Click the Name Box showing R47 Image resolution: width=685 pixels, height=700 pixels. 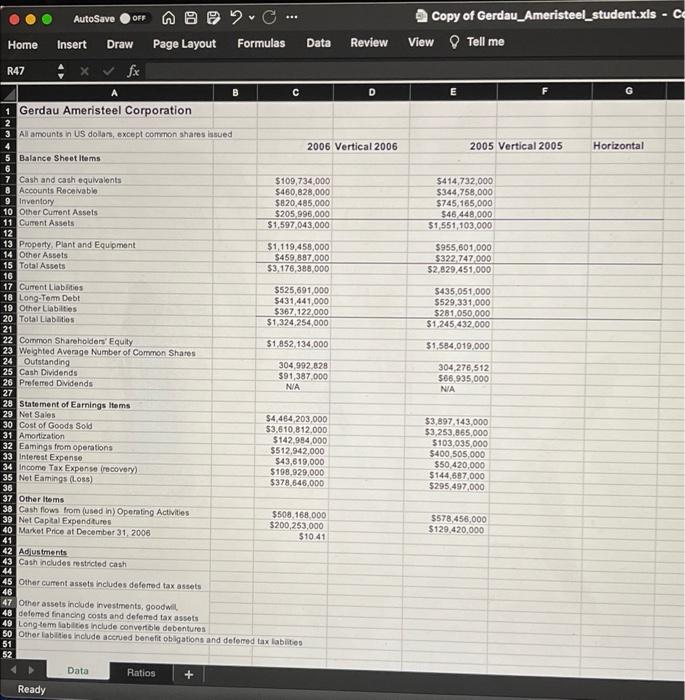click(x=29, y=71)
